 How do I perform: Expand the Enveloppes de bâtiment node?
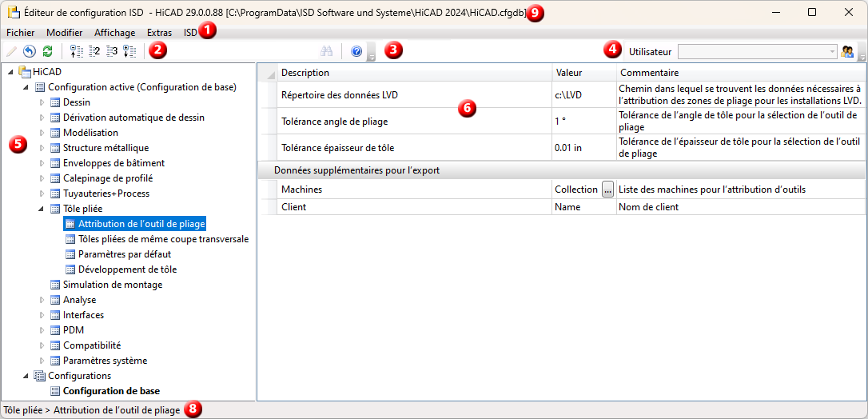pyautogui.click(x=42, y=163)
